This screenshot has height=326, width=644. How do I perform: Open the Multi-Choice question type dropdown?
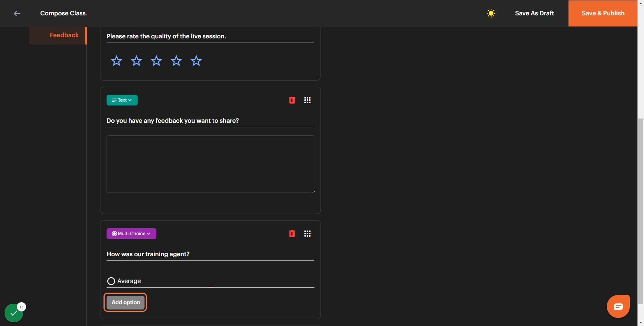click(131, 234)
